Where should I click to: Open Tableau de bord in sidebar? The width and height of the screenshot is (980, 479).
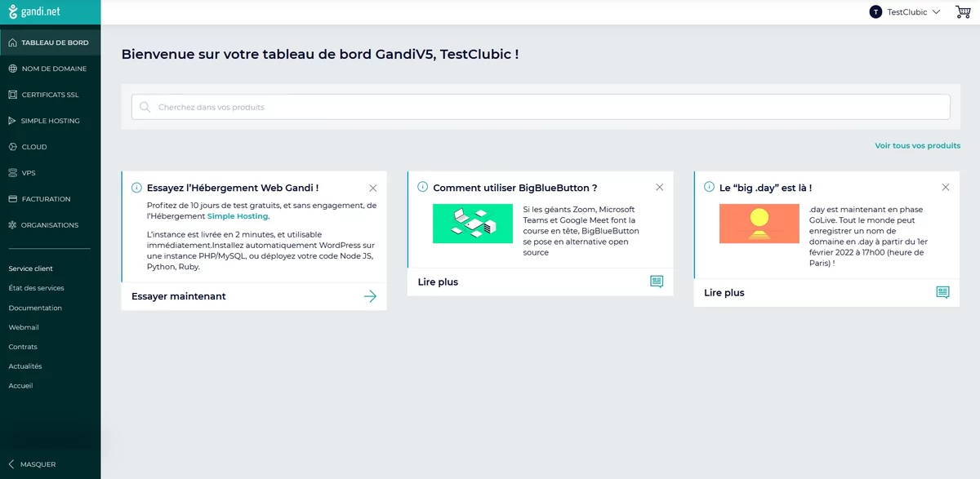tap(50, 42)
